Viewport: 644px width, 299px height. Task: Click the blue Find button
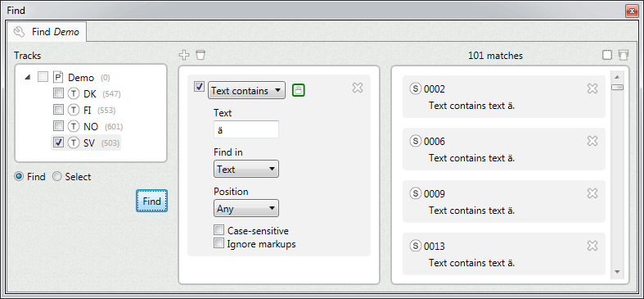pos(151,202)
